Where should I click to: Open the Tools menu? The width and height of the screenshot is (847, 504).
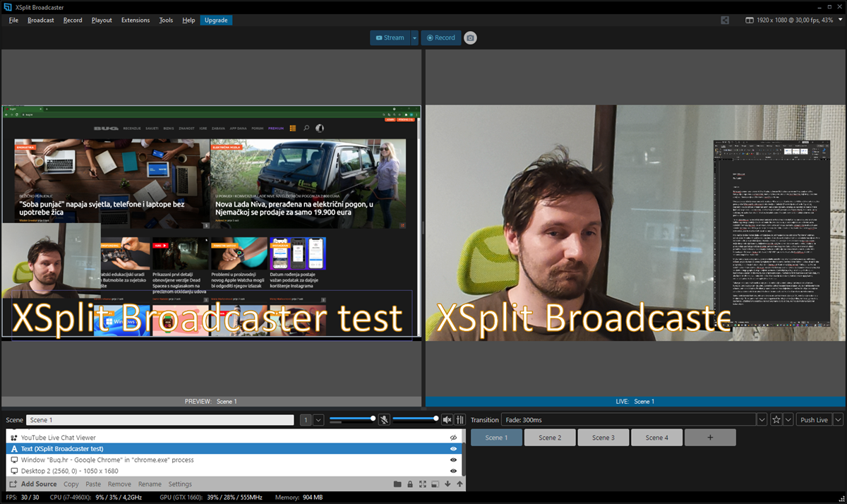166,20
